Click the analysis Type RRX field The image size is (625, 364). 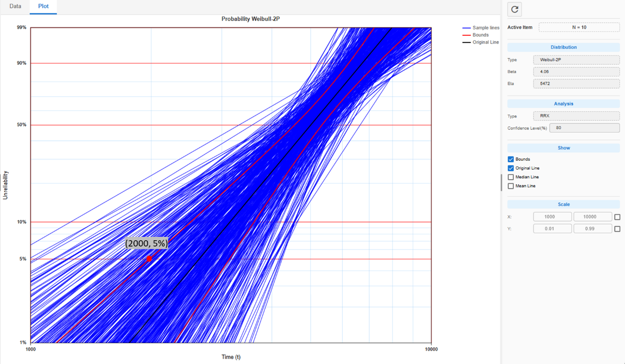(576, 116)
